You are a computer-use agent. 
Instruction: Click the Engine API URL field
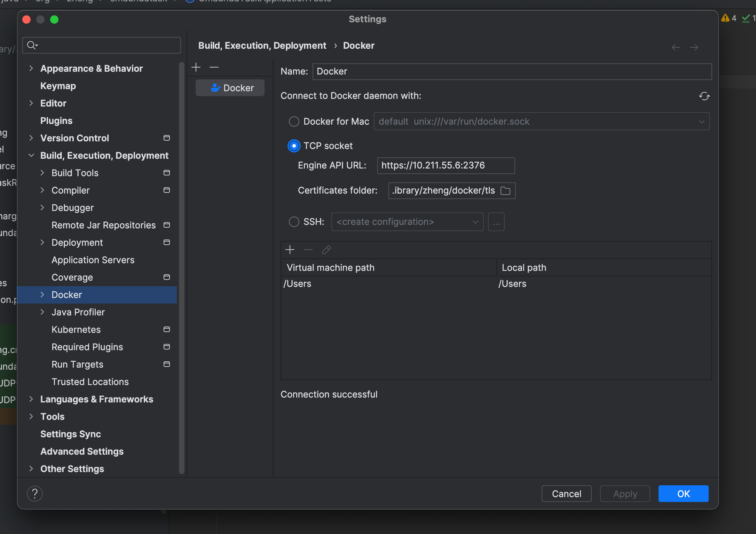pos(446,165)
